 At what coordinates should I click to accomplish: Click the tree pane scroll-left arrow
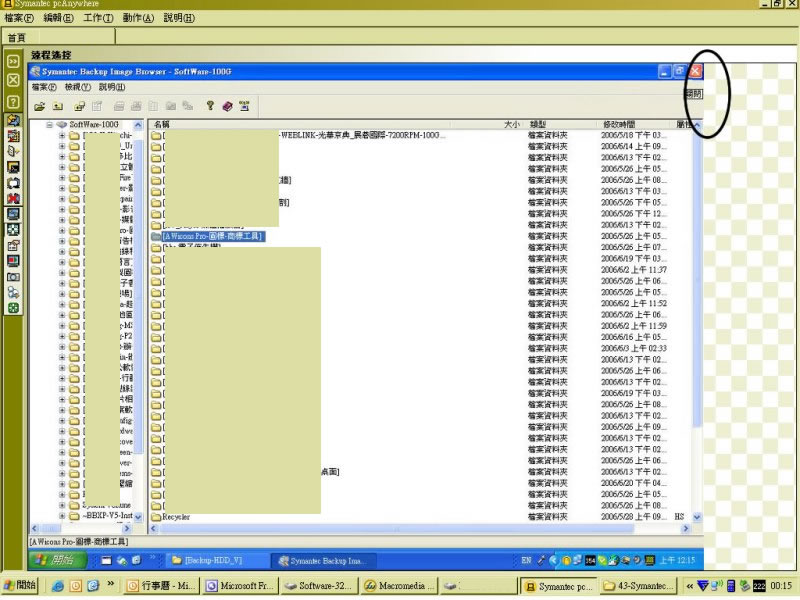[x=35, y=529]
